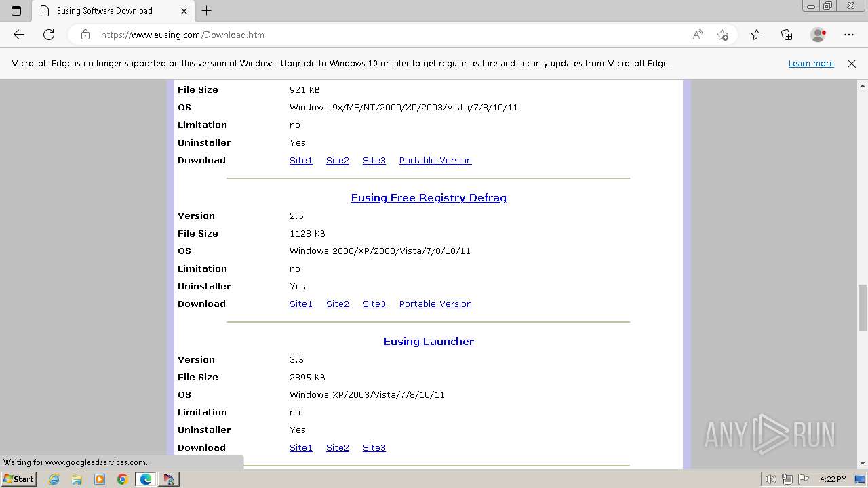This screenshot has width=868, height=488.
Task: Close the Eusing Software Download tab
Action: pos(184,11)
